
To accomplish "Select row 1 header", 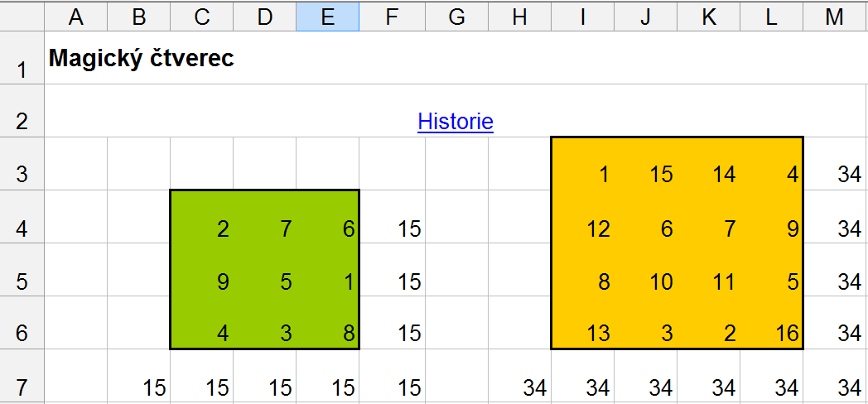I will coord(22,59).
